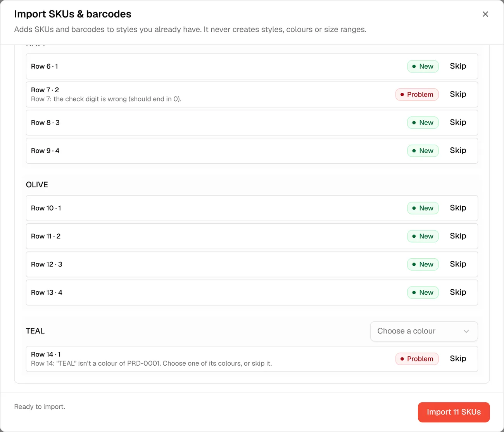Image resolution: width=504 pixels, height=432 pixels.
Task: Close the Import SKUs & barcodes dialog
Action: 485,14
